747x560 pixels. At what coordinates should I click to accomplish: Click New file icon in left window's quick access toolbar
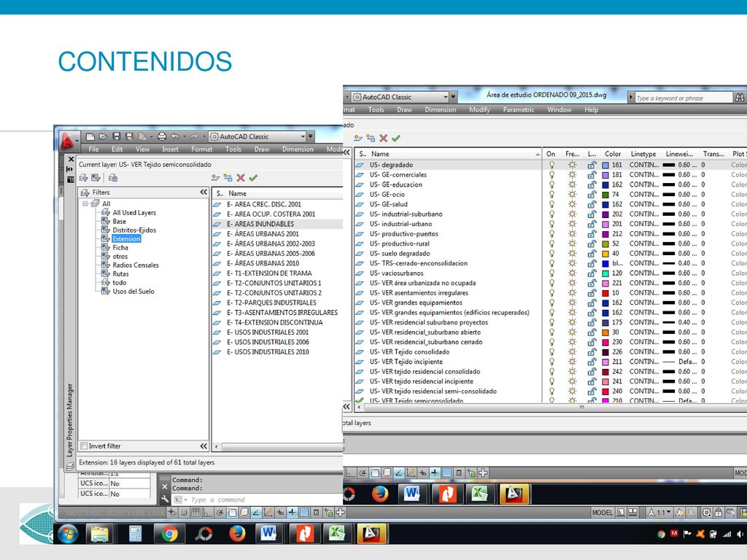pyautogui.click(x=90, y=136)
